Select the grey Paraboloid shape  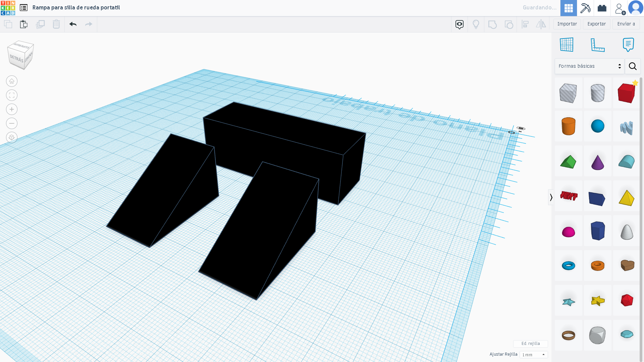pos(626,231)
